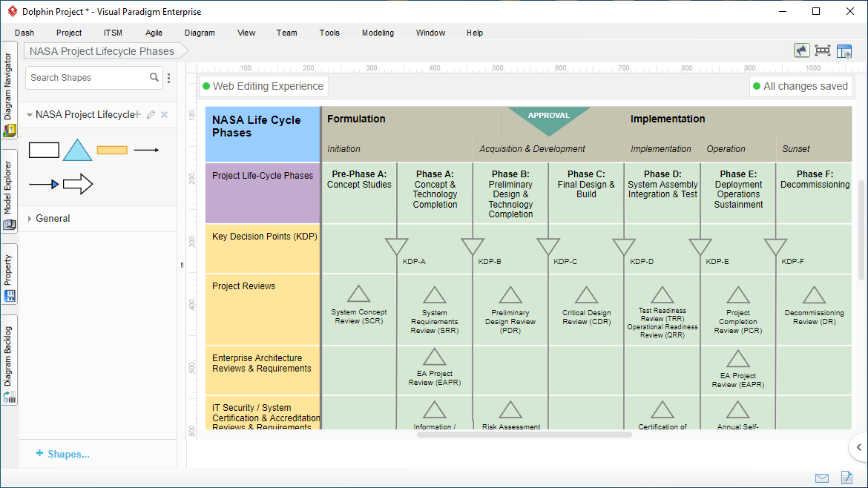Open the View menu
This screenshot has width=868, height=488.
246,33
